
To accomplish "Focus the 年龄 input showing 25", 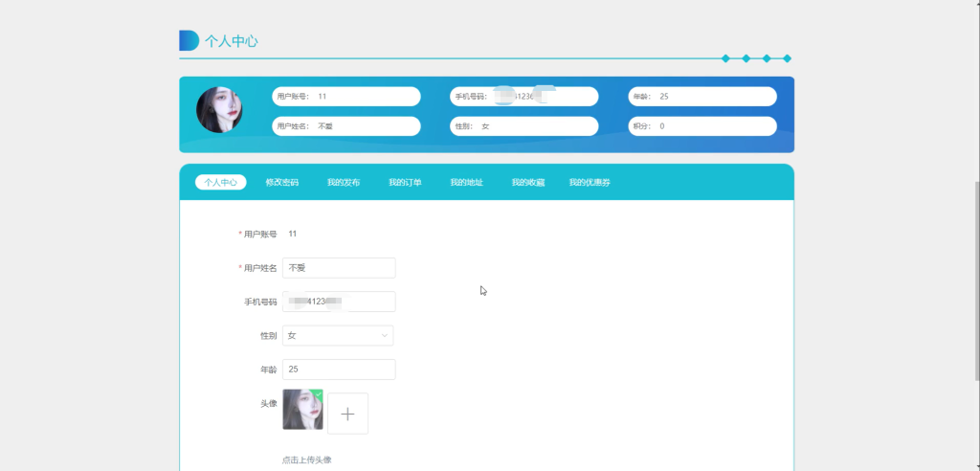I will coord(339,369).
